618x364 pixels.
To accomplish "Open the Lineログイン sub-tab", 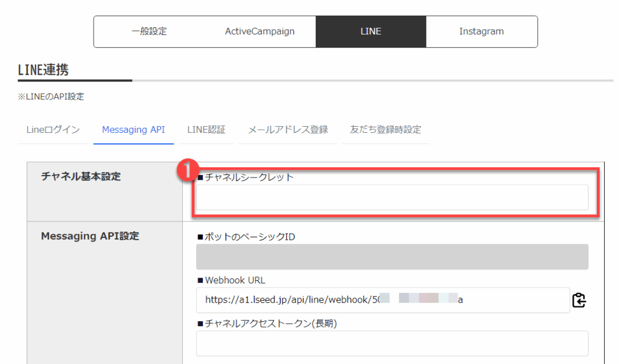I will [53, 130].
